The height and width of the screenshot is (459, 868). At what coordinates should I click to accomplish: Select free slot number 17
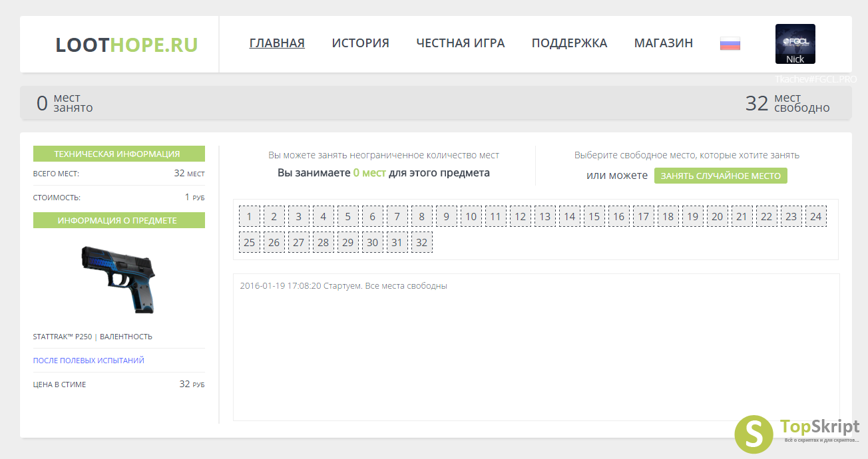pos(644,216)
